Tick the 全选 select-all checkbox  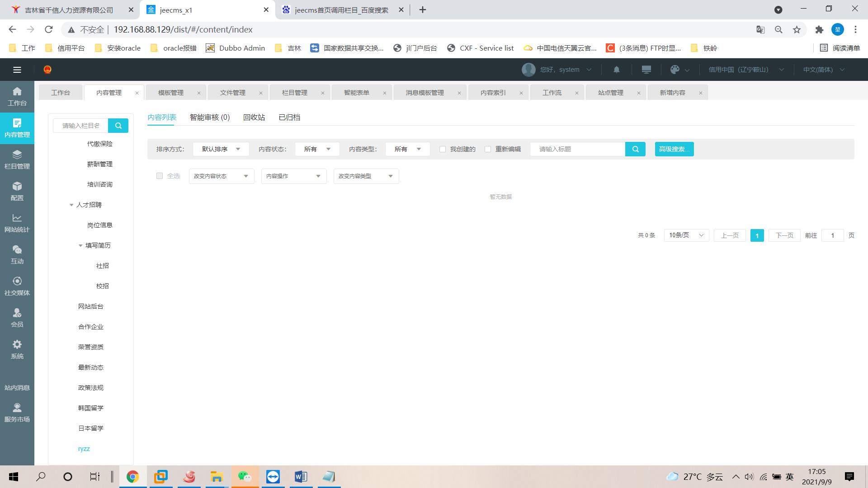[160, 176]
